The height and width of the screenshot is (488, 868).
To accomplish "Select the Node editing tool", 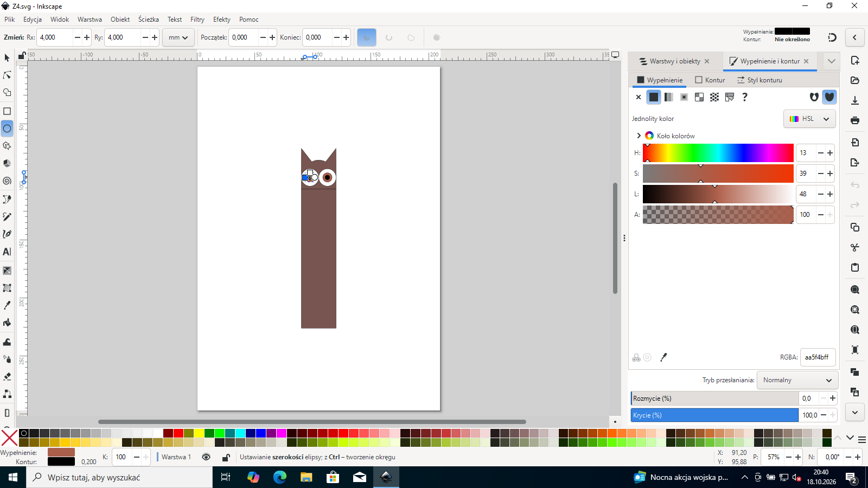I will coord(7,75).
